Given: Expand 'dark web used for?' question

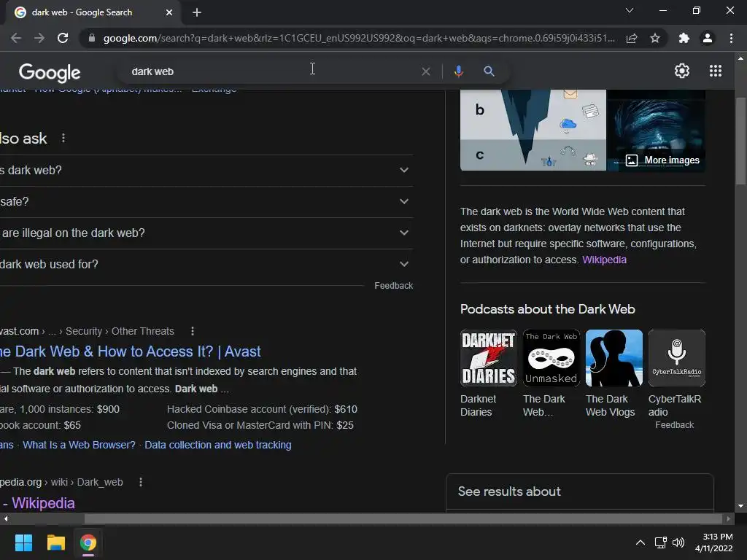Looking at the screenshot, I should pos(206,264).
